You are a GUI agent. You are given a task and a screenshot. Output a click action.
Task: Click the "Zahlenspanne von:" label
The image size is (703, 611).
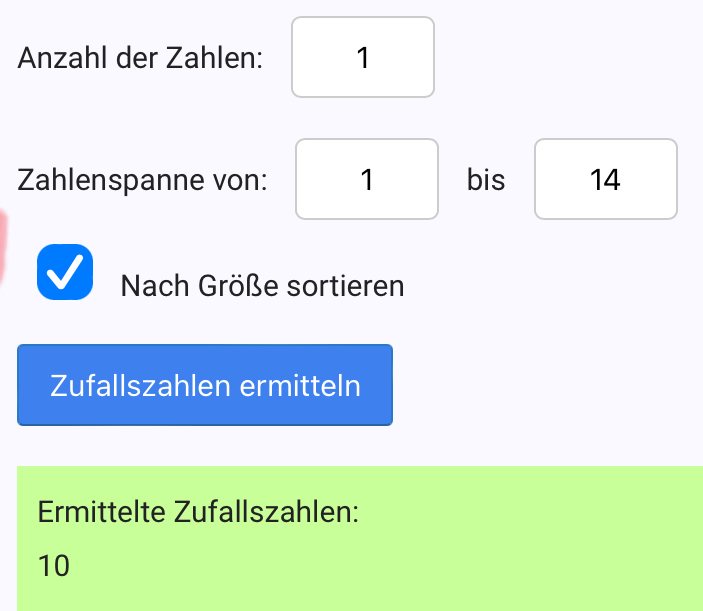(x=143, y=181)
